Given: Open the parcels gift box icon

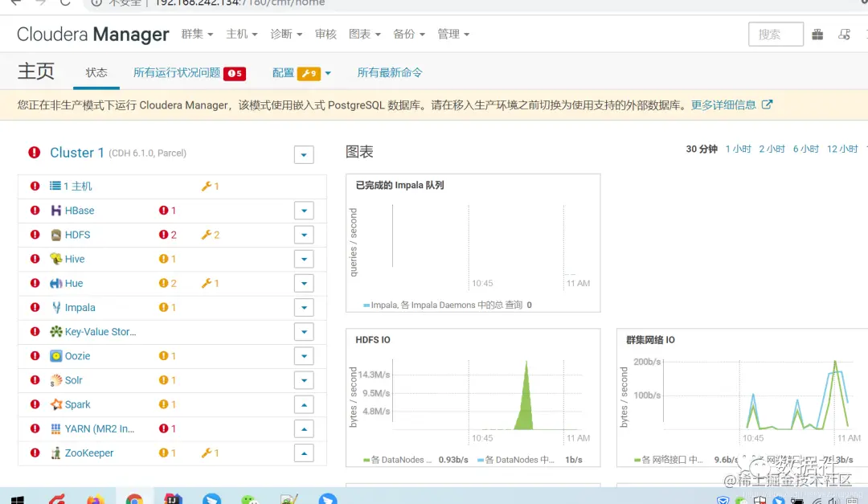Looking at the screenshot, I should point(817,35).
